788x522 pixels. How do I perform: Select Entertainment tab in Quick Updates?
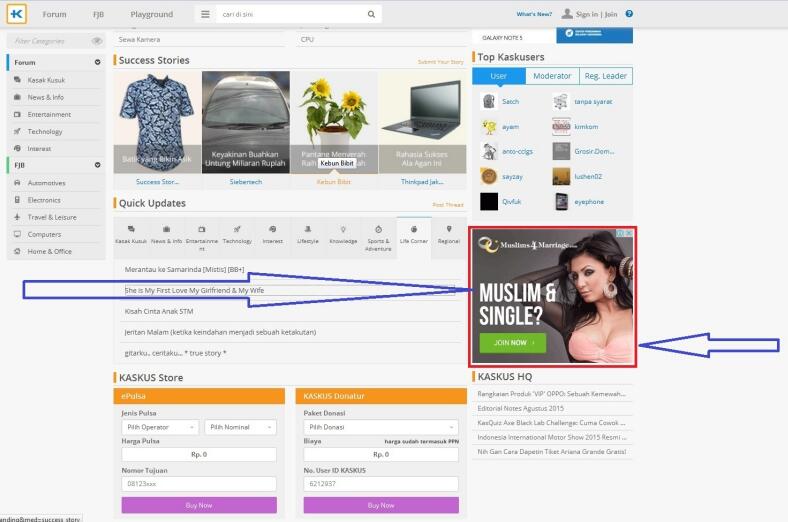(x=202, y=238)
